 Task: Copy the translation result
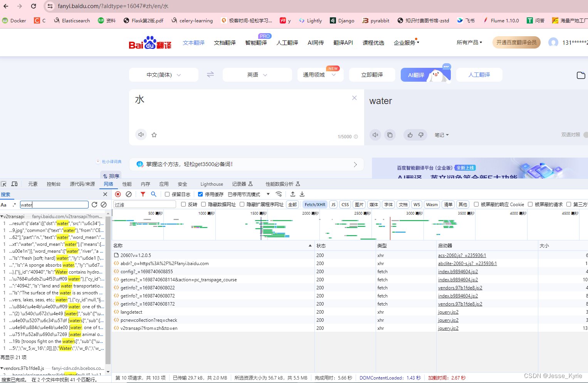(390, 135)
